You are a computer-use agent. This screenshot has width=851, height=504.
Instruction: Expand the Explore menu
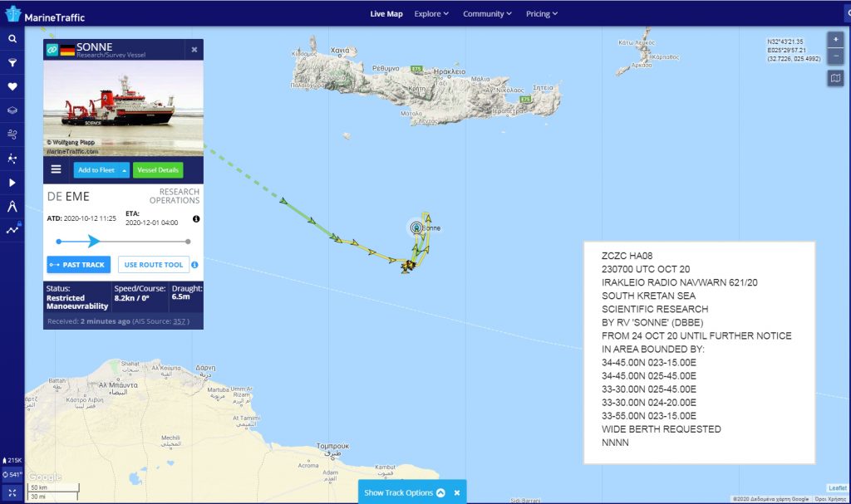431,14
